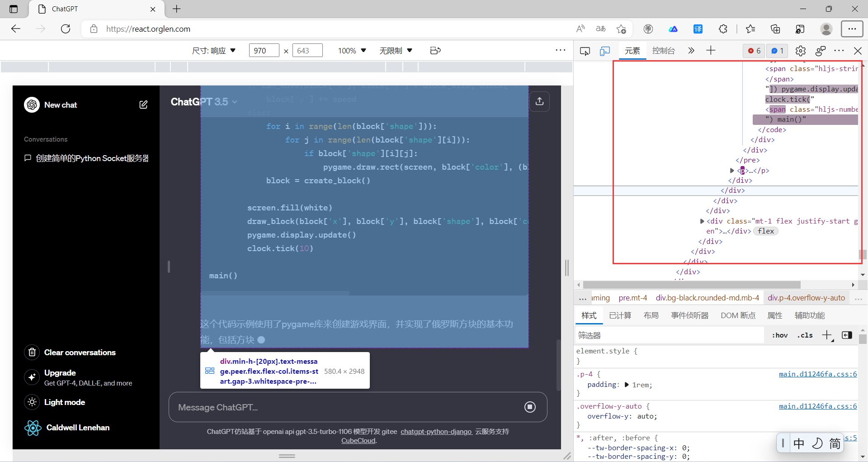868x462 pixels.
Task: Open the throttling no-limit dropdown
Action: [x=396, y=51]
